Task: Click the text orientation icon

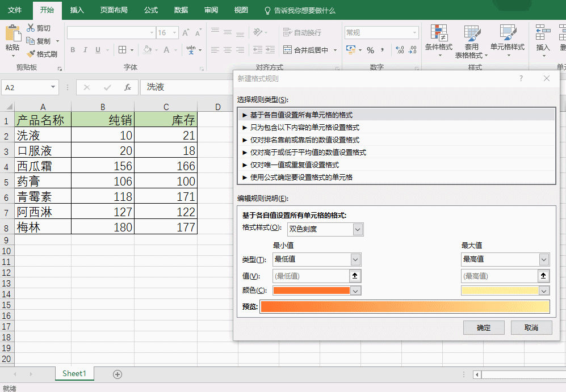Action: click(258, 32)
